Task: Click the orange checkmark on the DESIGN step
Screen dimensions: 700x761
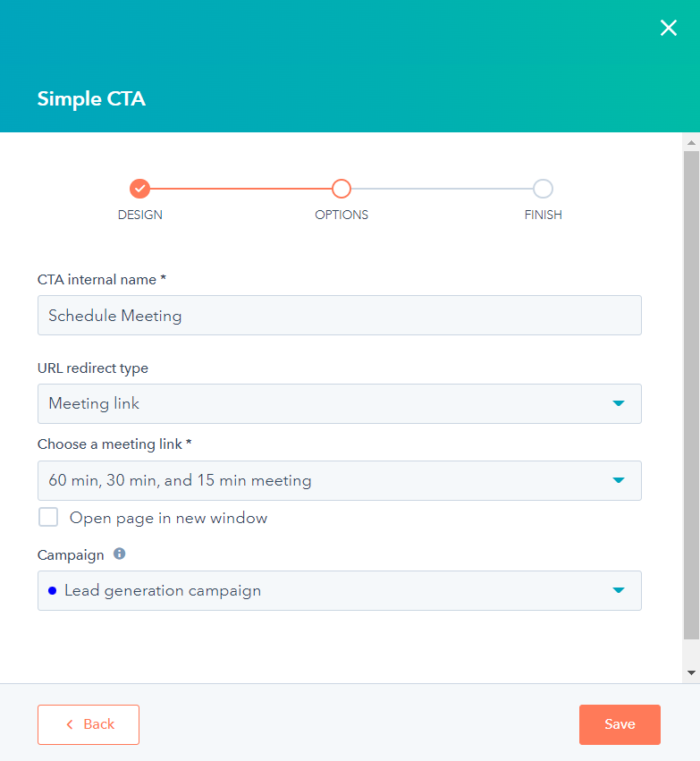Action: [x=140, y=189]
